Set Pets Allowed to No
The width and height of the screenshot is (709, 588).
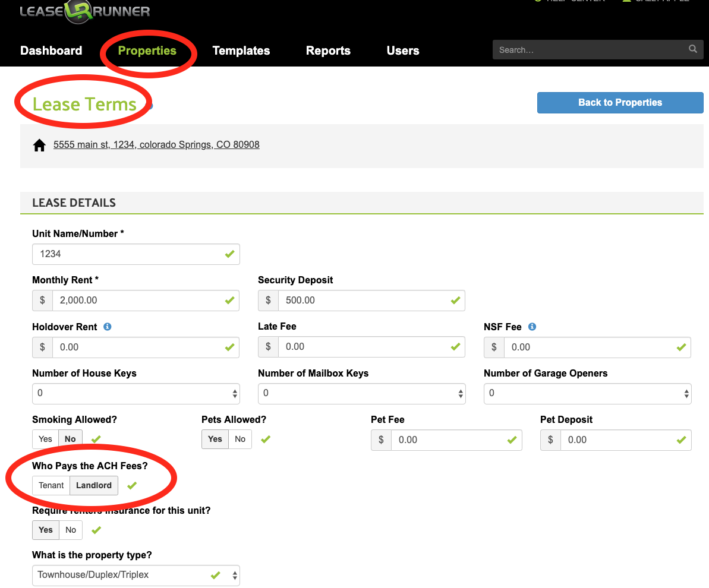240,440
